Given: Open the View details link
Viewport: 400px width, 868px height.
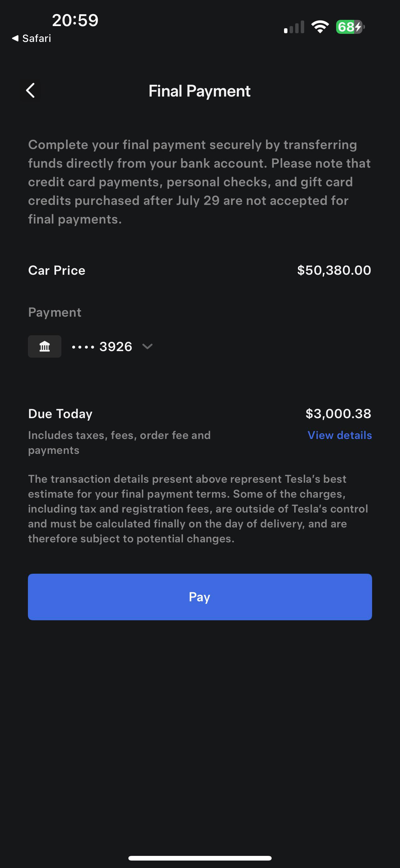Looking at the screenshot, I should point(340,435).
